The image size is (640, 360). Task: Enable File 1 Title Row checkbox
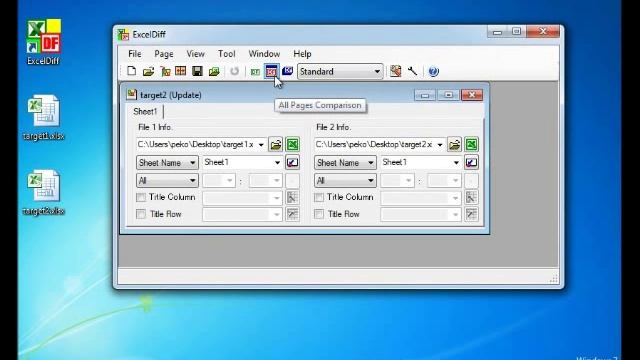tap(141, 214)
